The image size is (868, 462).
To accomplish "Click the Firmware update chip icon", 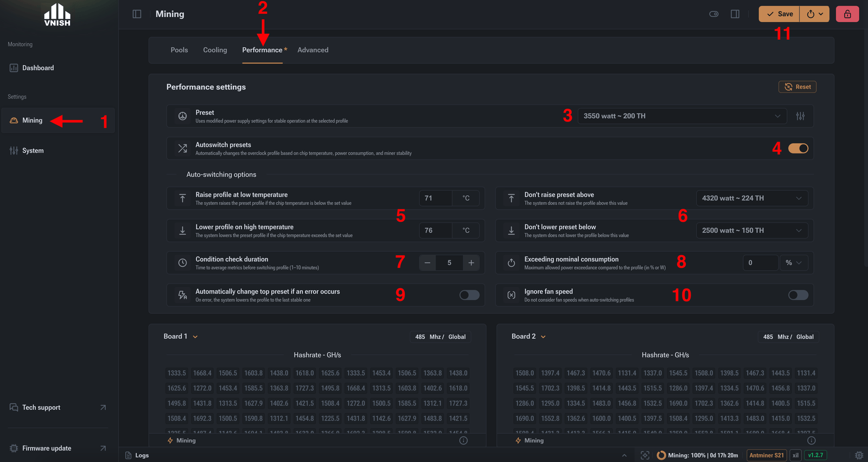I will pos(14,448).
